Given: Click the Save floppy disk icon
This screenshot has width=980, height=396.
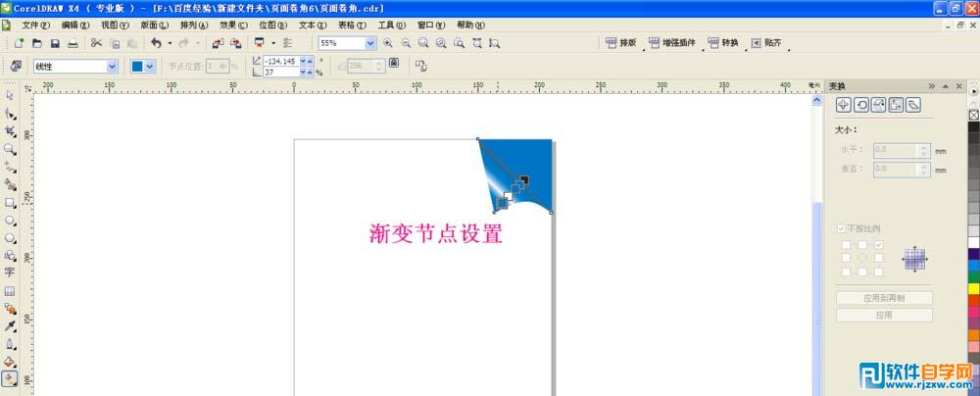Looking at the screenshot, I should (x=55, y=43).
